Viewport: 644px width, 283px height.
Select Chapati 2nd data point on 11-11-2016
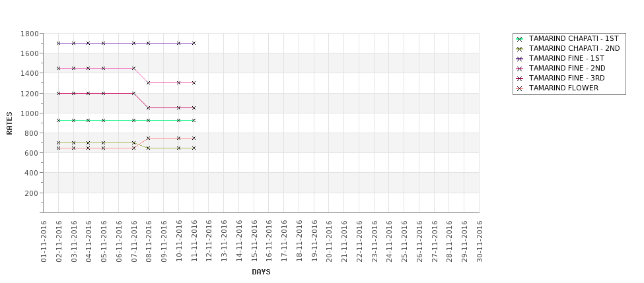coord(194,148)
